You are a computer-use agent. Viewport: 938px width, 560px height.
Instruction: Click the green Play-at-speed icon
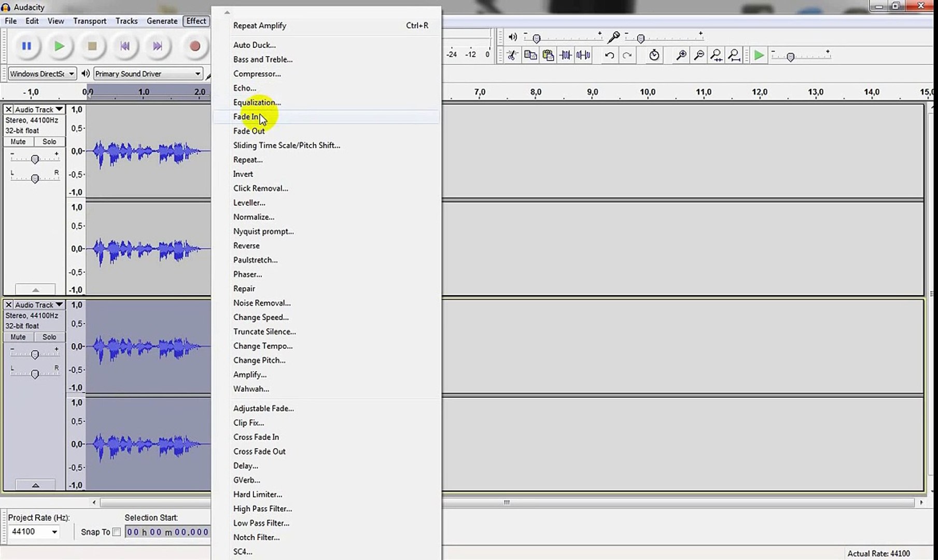[759, 55]
